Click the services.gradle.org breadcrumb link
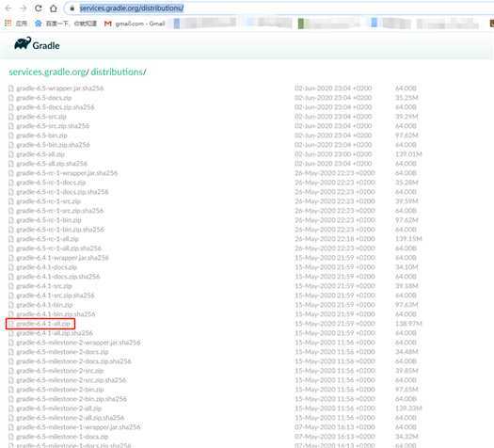The height and width of the screenshot is (448, 494). tap(47, 72)
